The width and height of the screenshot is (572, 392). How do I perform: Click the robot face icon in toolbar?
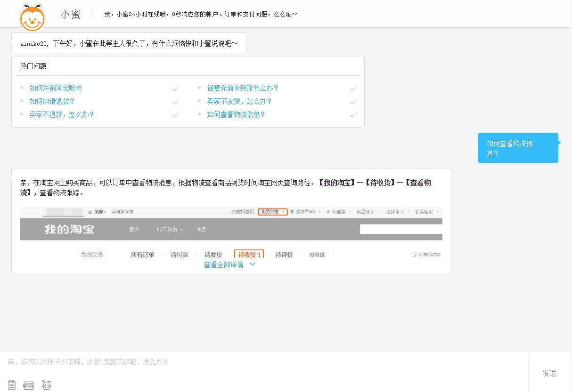46,385
